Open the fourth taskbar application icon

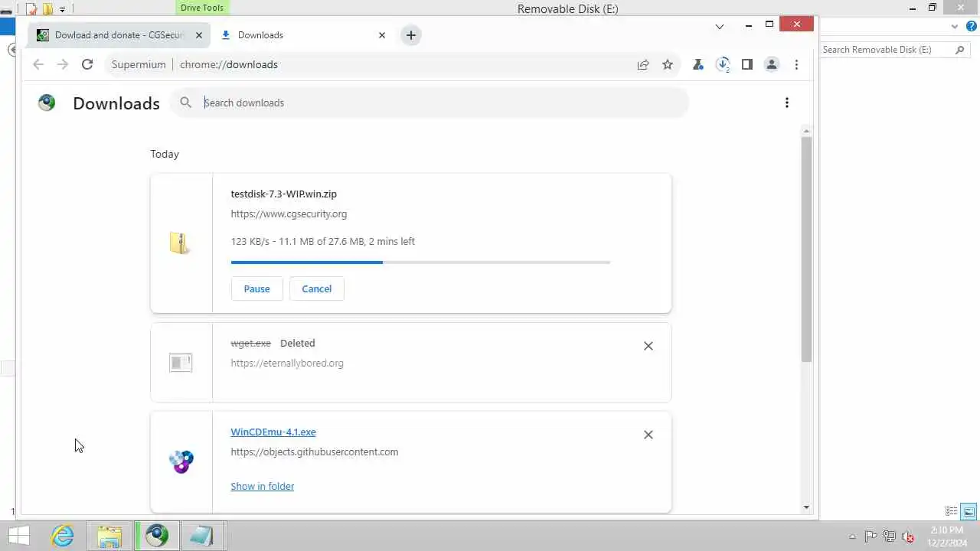202,536
